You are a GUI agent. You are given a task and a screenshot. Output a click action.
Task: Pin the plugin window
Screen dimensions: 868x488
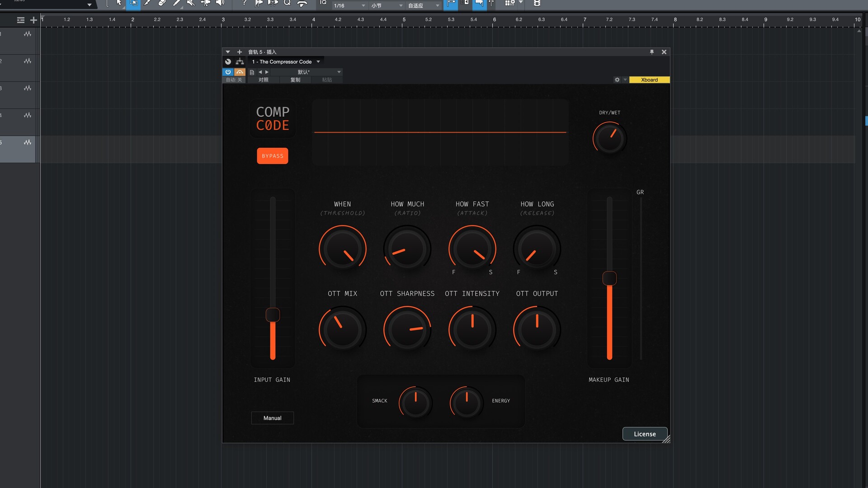click(x=652, y=52)
